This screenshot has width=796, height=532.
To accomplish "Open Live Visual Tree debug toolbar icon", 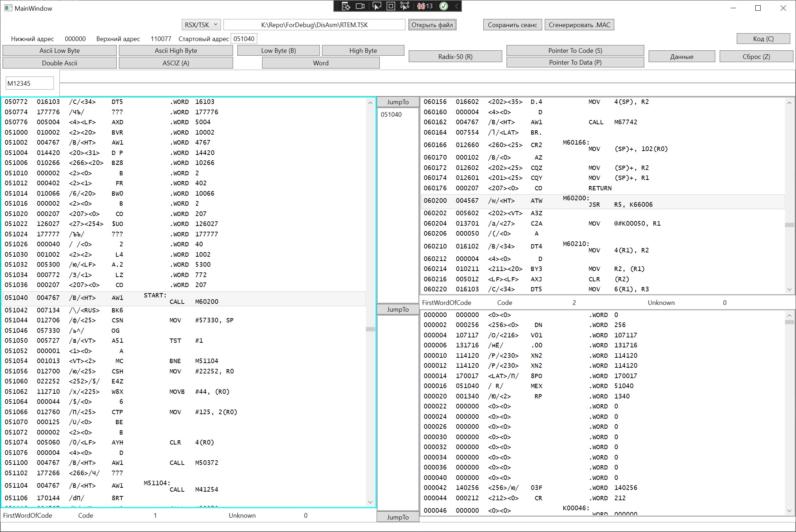I will [346, 6].
